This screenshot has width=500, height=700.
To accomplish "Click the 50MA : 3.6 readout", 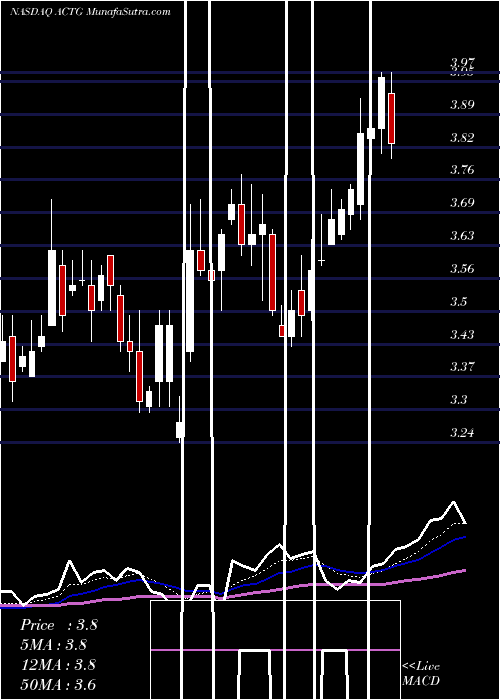I will click(x=58, y=684).
